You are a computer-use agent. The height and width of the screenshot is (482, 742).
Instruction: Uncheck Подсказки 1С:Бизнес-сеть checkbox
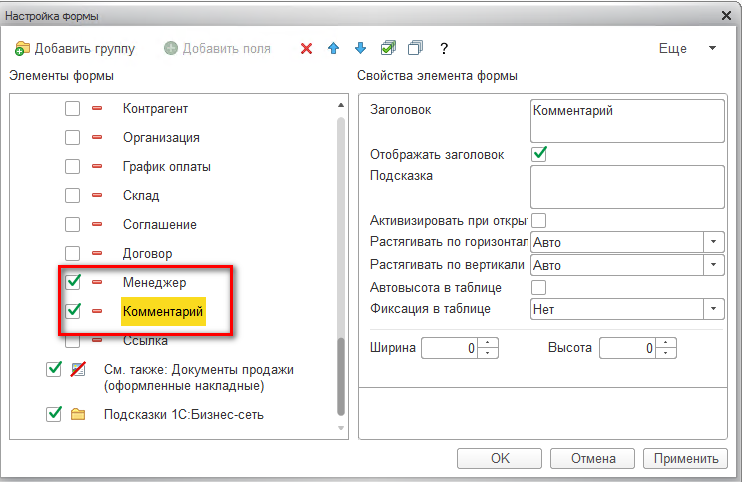(x=54, y=414)
